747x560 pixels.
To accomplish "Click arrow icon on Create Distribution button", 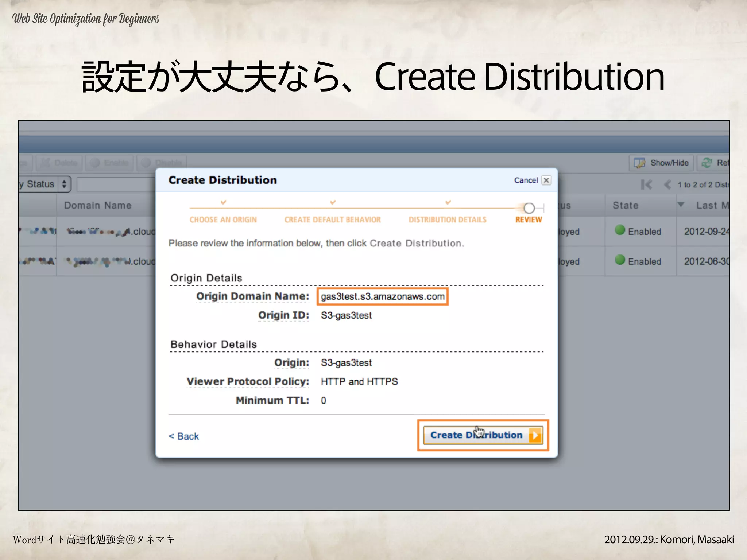I will 535,435.
